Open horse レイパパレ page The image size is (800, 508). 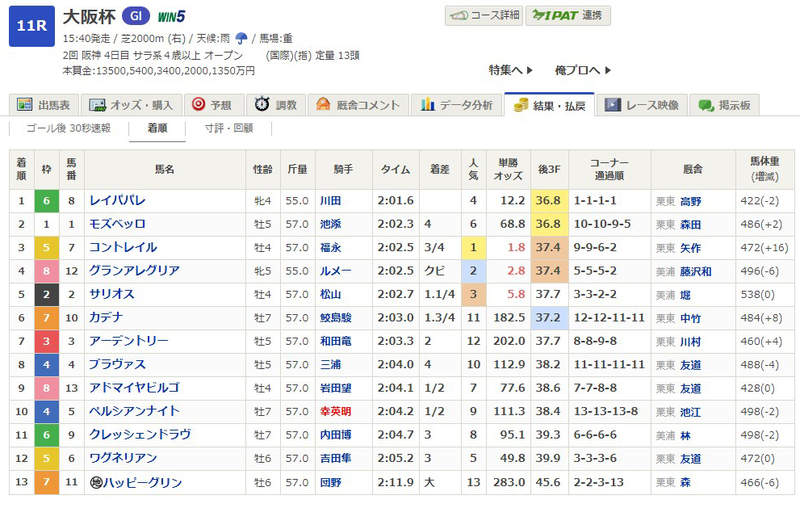(117, 200)
